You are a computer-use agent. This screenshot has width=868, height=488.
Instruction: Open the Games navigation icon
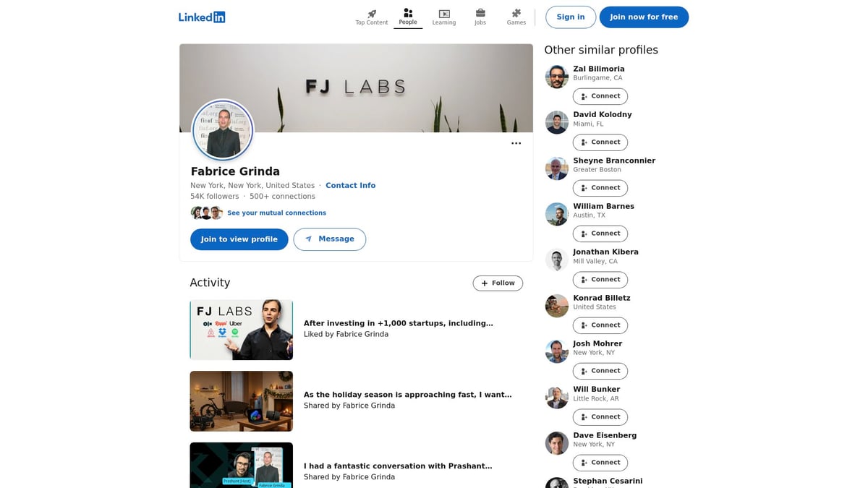(x=516, y=14)
